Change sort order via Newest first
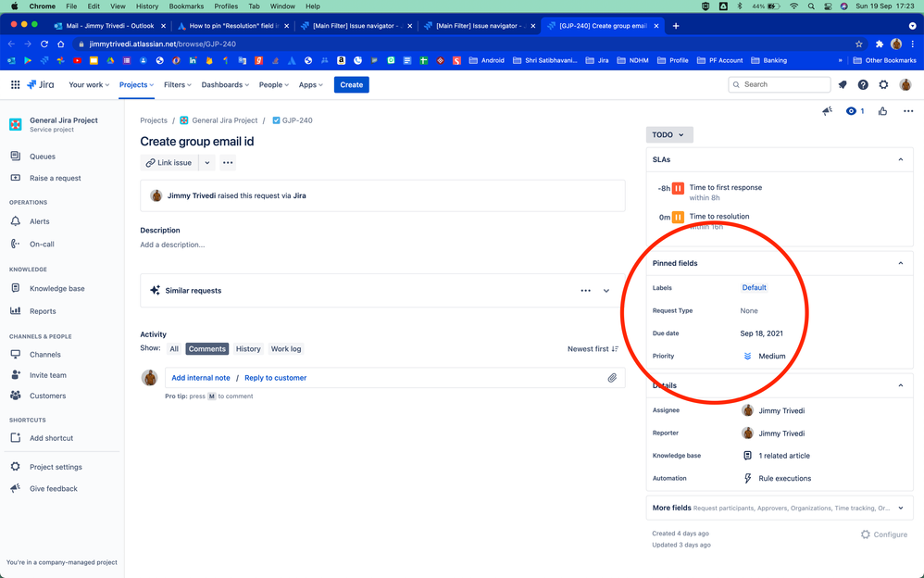The width and height of the screenshot is (924, 578). coord(593,349)
